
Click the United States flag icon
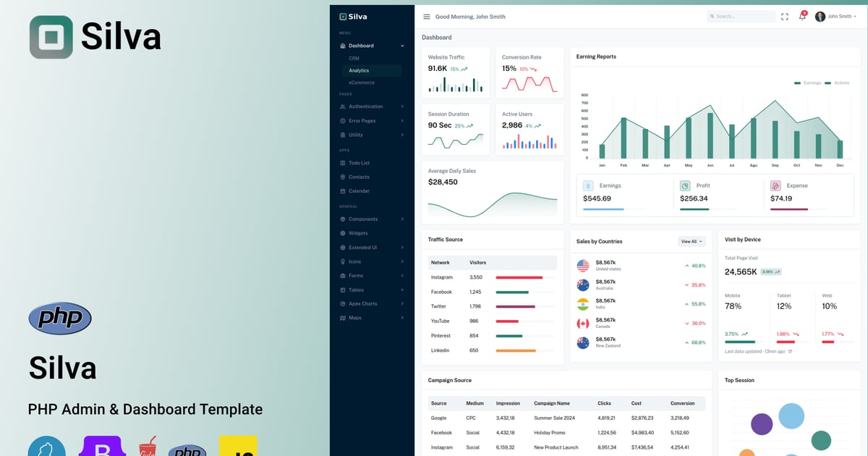coord(583,266)
